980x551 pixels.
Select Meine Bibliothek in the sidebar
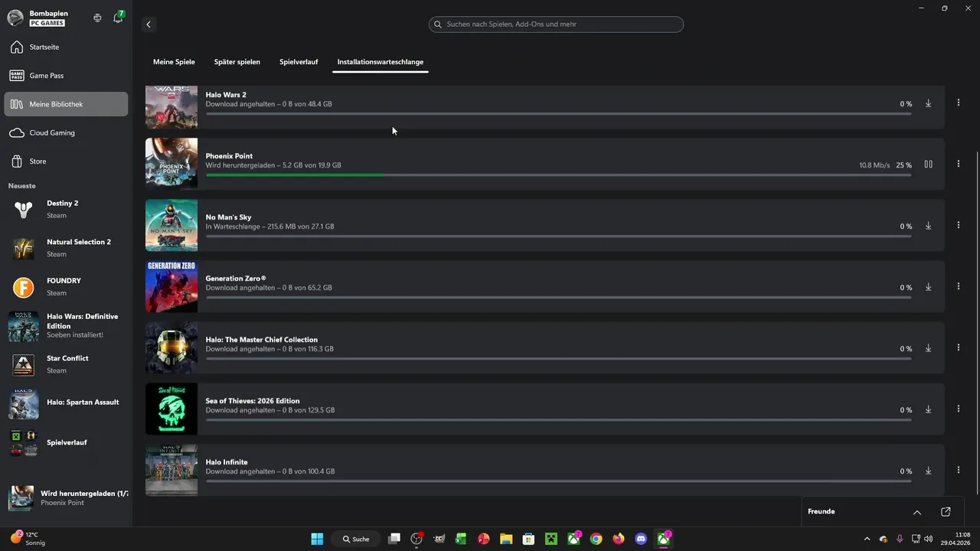66,104
